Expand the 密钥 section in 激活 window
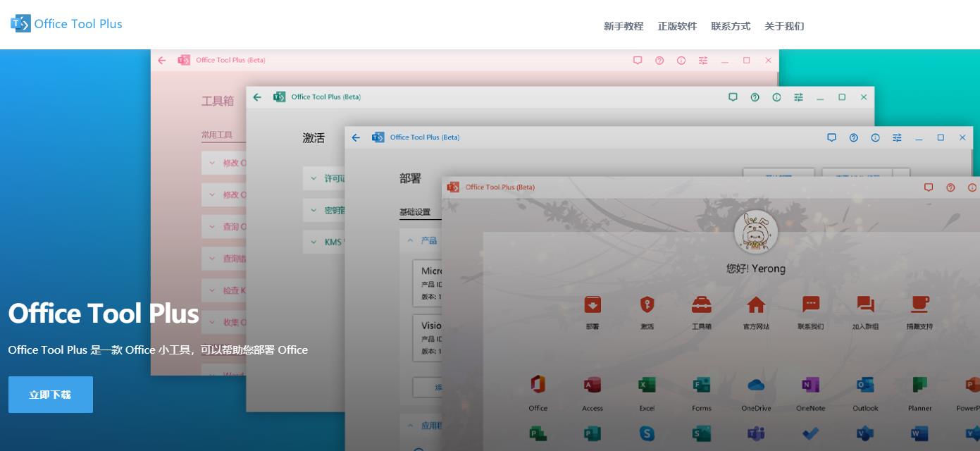The image size is (980, 451). [x=324, y=210]
